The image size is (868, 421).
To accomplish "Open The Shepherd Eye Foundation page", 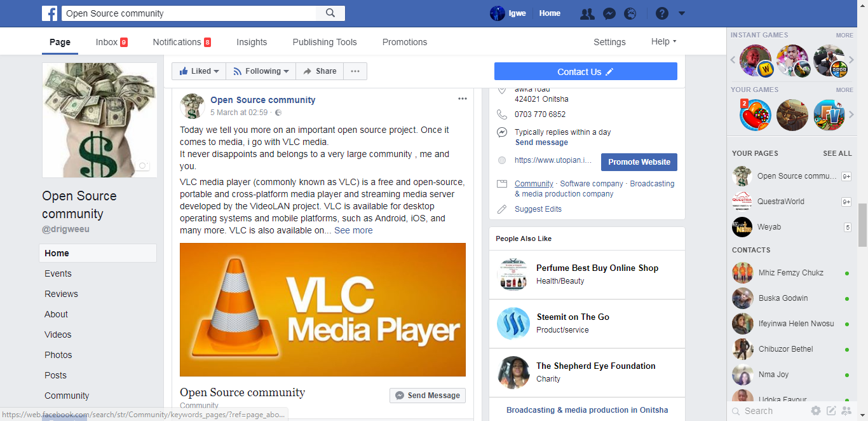I will (595, 366).
